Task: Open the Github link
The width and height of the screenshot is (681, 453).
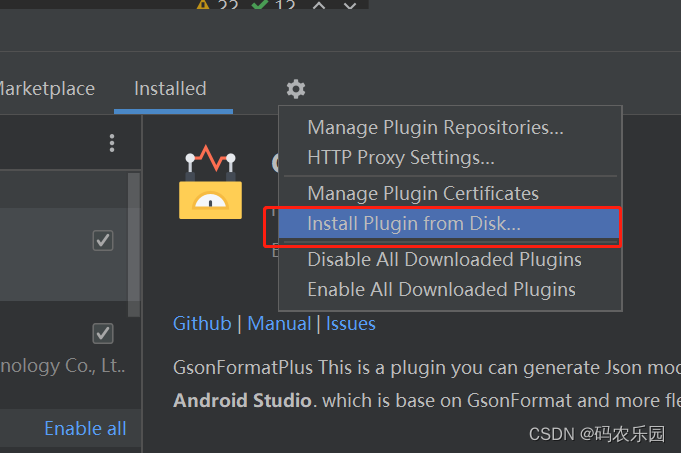Action: pyautogui.click(x=202, y=324)
